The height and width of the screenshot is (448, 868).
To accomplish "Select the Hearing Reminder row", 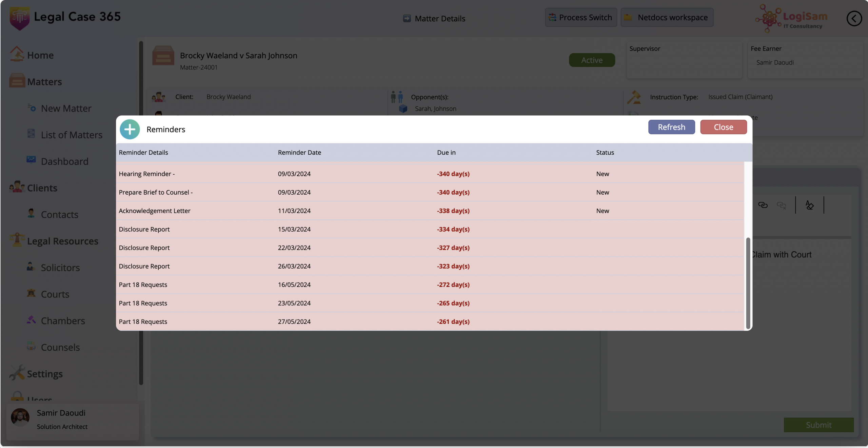I will (x=147, y=174).
